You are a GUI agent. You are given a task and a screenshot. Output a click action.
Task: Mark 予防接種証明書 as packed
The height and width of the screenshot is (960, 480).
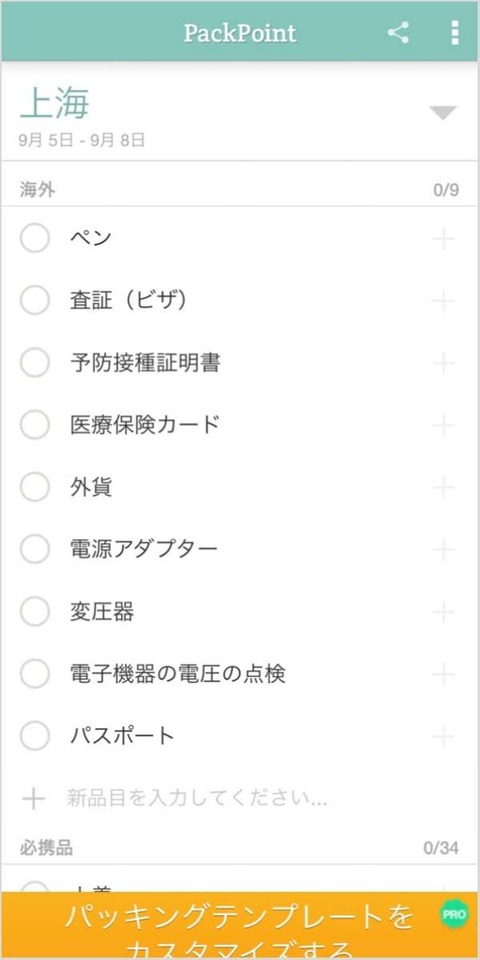pyautogui.click(x=35, y=362)
